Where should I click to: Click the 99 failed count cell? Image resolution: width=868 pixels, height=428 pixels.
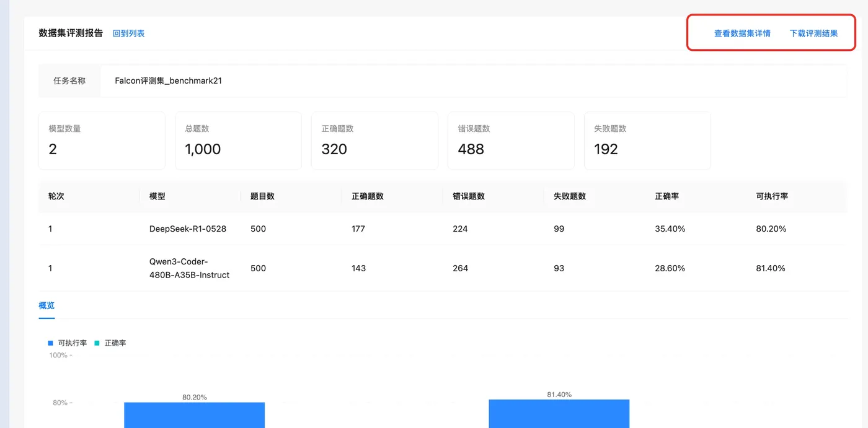tap(559, 229)
